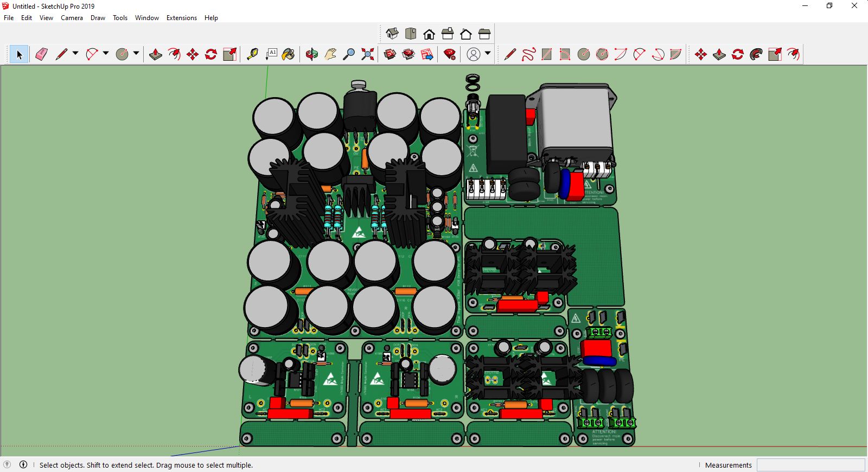Select the Offset tool beside Push/Pull
The width and height of the screenshot is (868, 472).
click(x=174, y=54)
